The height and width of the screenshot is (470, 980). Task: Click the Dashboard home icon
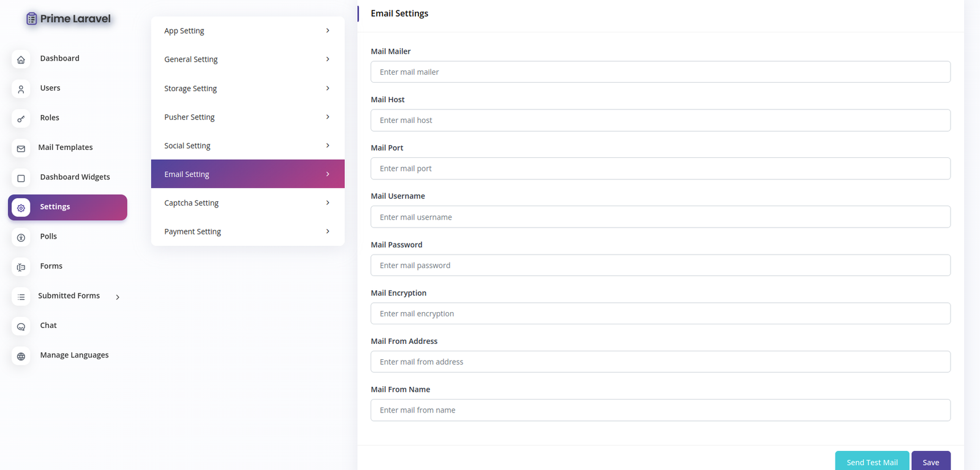(21, 59)
